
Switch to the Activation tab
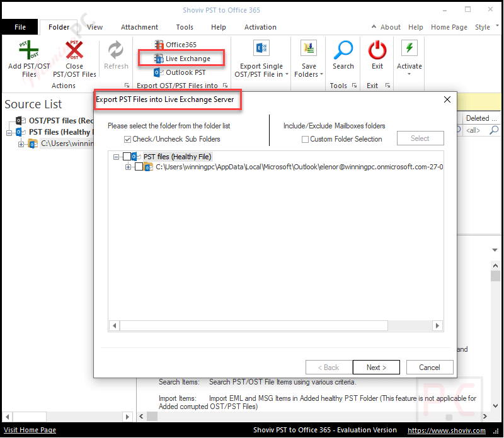pyautogui.click(x=260, y=27)
